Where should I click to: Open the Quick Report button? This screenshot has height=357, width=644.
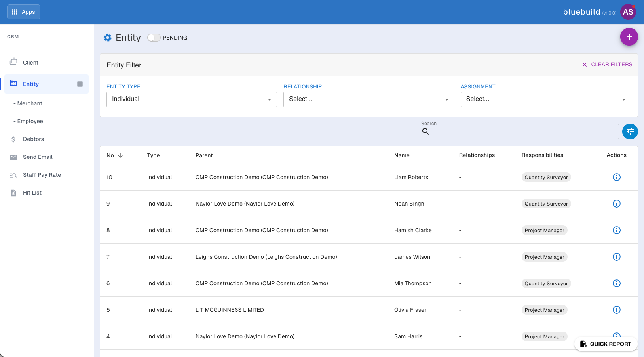pyautogui.click(x=606, y=344)
